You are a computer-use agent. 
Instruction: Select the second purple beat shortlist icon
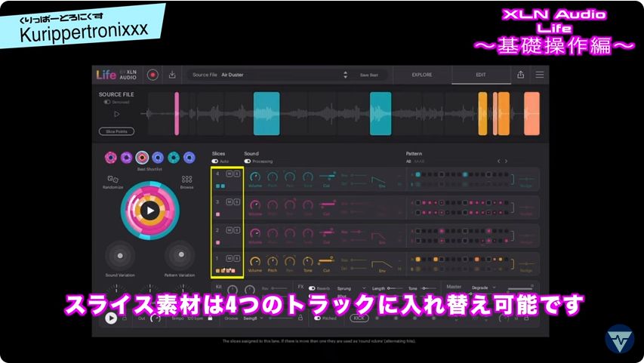point(126,157)
